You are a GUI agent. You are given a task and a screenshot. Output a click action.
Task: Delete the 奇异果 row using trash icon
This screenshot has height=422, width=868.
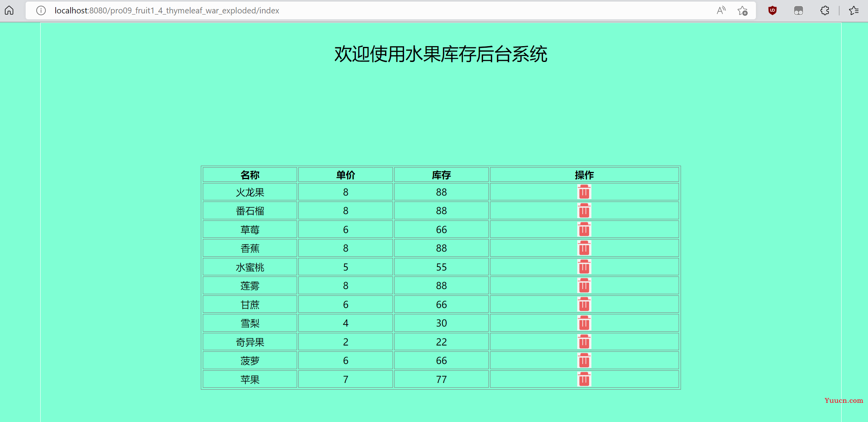point(584,342)
